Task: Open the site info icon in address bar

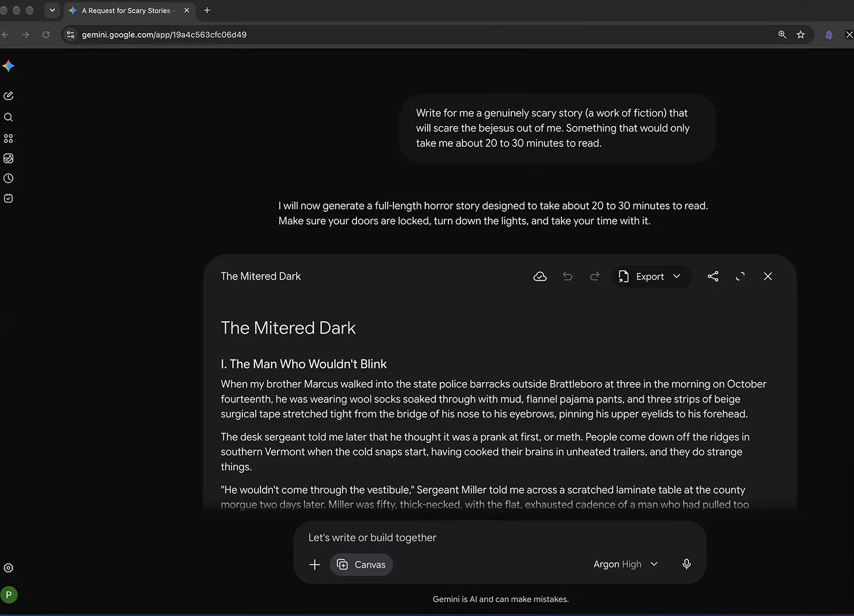Action: (70, 35)
